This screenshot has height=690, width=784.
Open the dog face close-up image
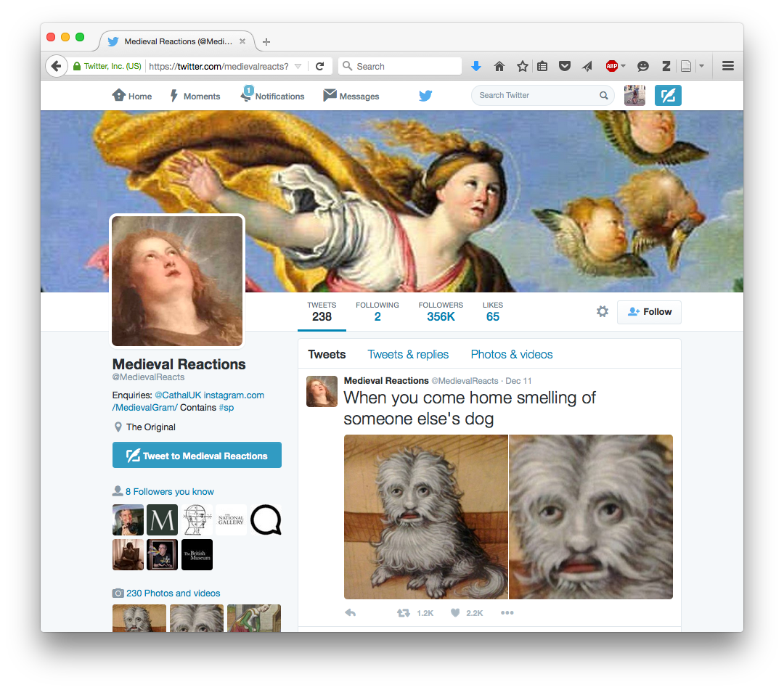tap(591, 517)
